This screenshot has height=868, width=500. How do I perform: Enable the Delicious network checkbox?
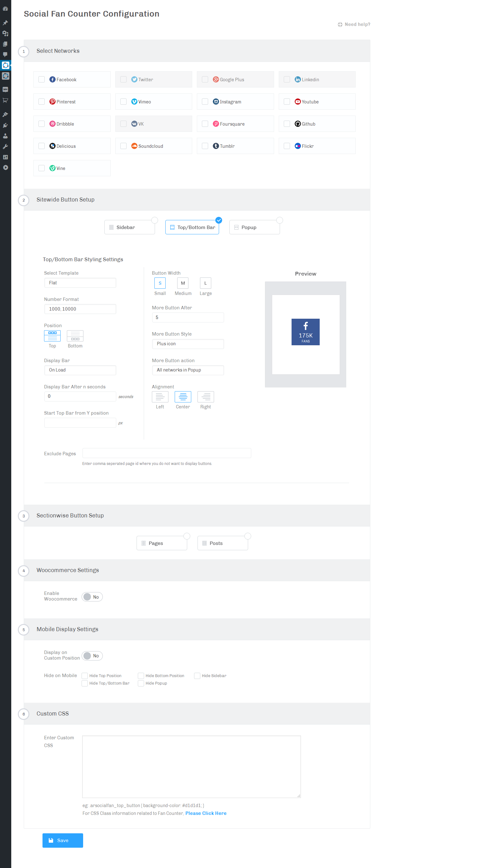coord(42,146)
